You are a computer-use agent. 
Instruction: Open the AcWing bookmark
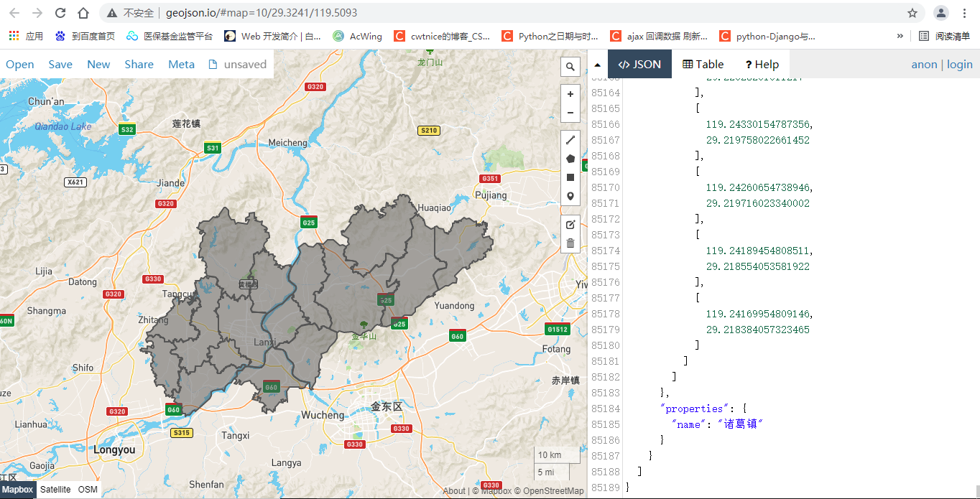(x=358, y=36)
